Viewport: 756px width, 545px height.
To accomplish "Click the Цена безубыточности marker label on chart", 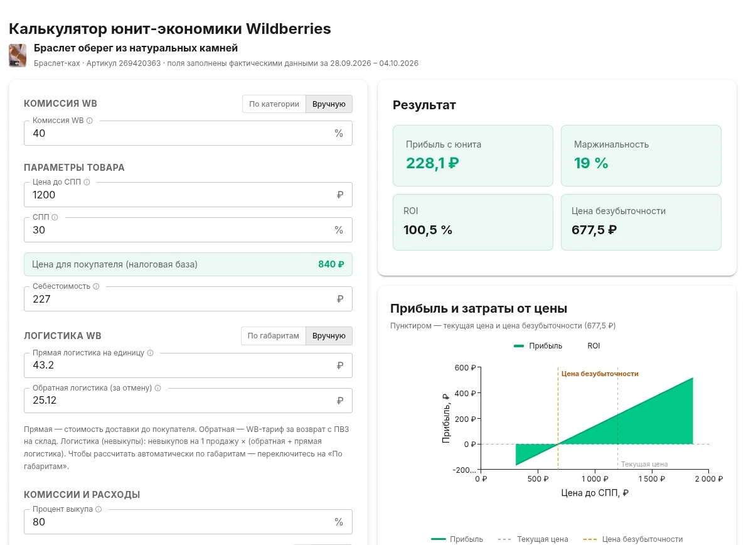I will [600, 374].
